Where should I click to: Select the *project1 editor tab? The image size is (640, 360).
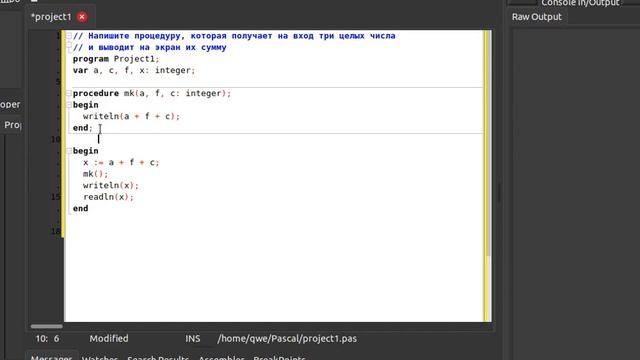51,17
